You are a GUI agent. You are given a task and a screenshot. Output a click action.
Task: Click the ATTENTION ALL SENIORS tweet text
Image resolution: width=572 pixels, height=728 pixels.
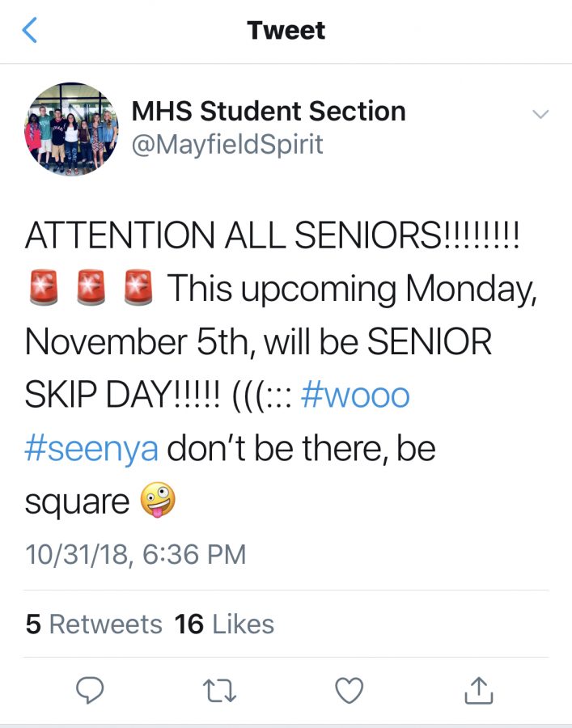pos(272,235)
